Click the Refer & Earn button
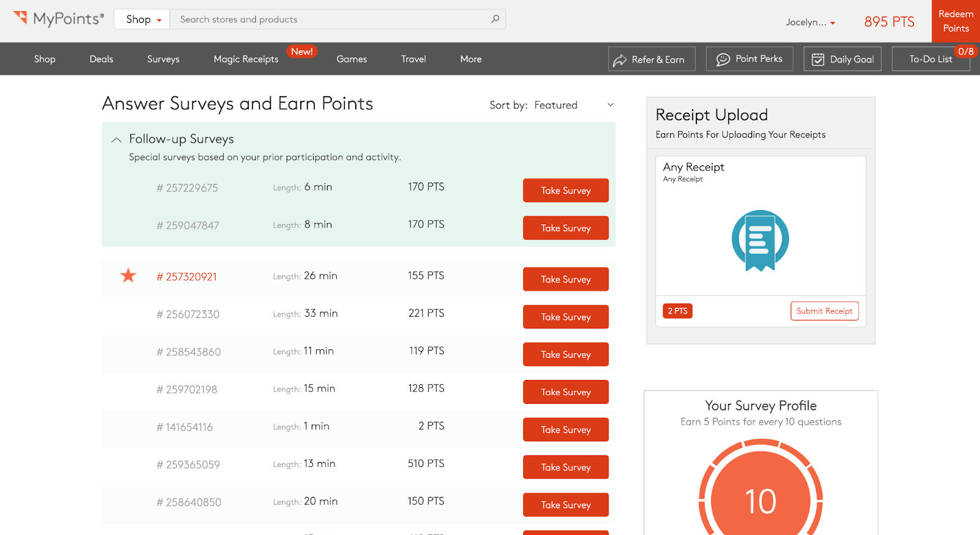The width and height of the screenshot is (980, 535). pyautogui.click(x=652, y=59)
